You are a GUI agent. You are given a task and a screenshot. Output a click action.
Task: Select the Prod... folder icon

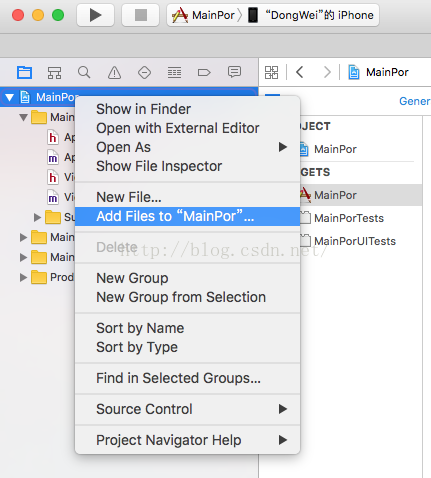(x=39, y=277)
